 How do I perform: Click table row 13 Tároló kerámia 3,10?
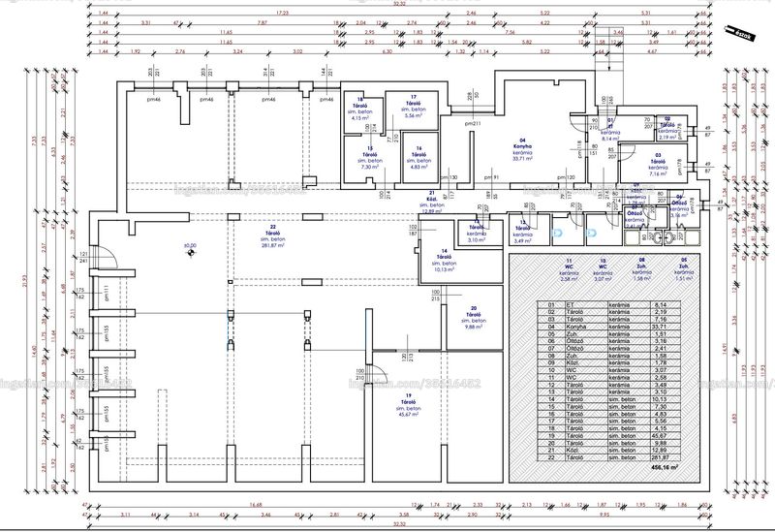[609, 392]
